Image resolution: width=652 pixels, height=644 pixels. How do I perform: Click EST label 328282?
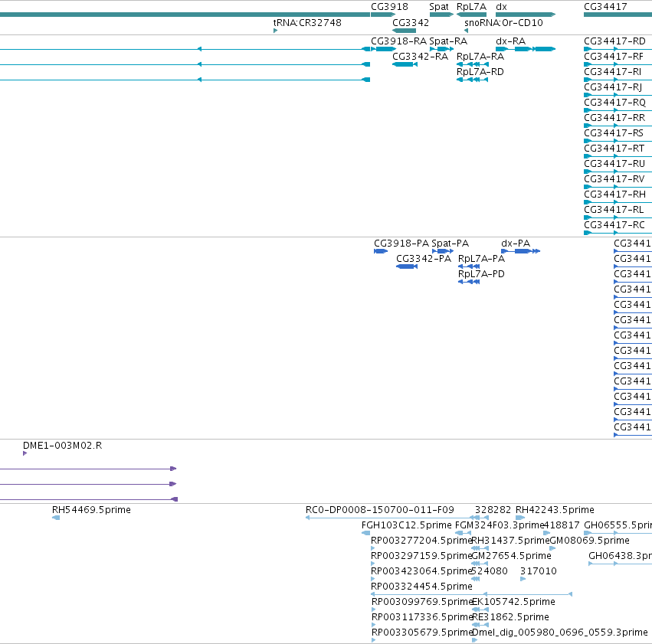(x=493, y=510)
